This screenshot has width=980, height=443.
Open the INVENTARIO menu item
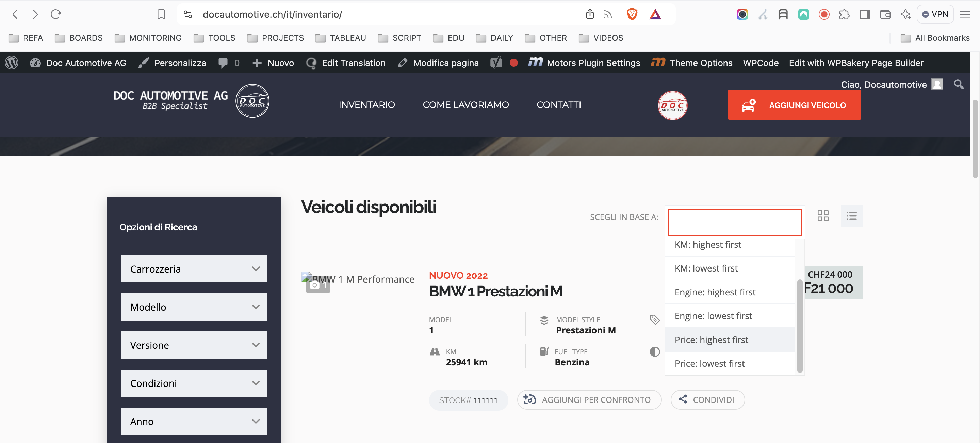pyautogui.click(x=367, y=104)
